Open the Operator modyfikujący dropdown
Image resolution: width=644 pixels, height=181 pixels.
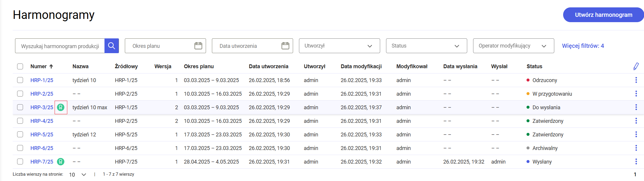513,46
